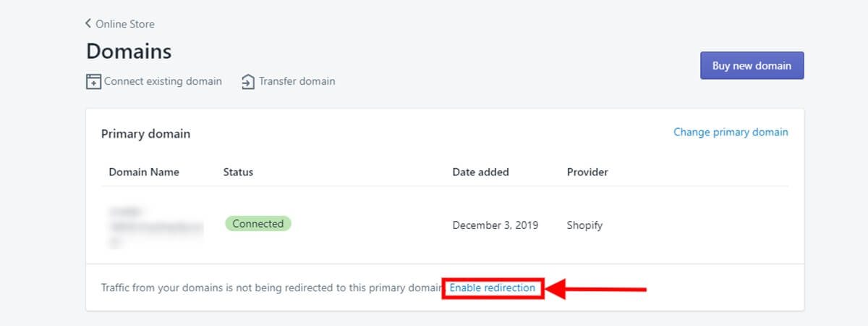Click the Primary domain section heading
868x326 pixels.
pos(145,134)
